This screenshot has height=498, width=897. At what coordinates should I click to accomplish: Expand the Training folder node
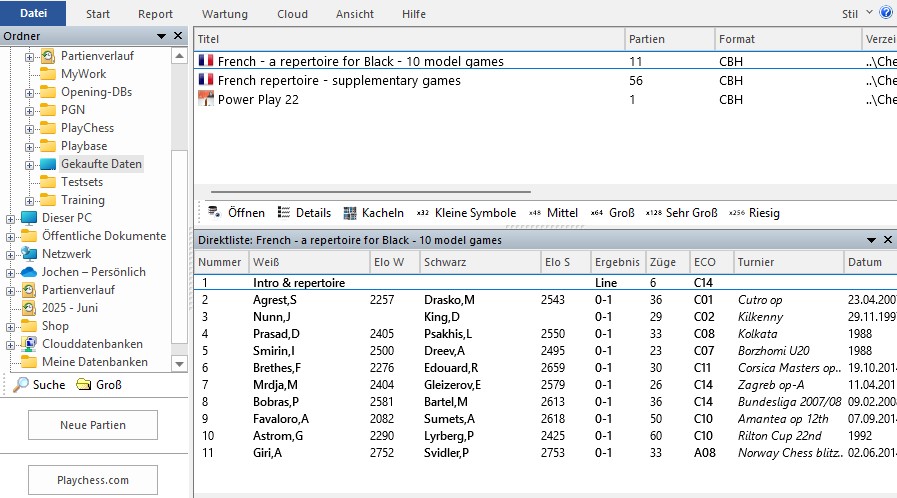[x=29, y=200]
